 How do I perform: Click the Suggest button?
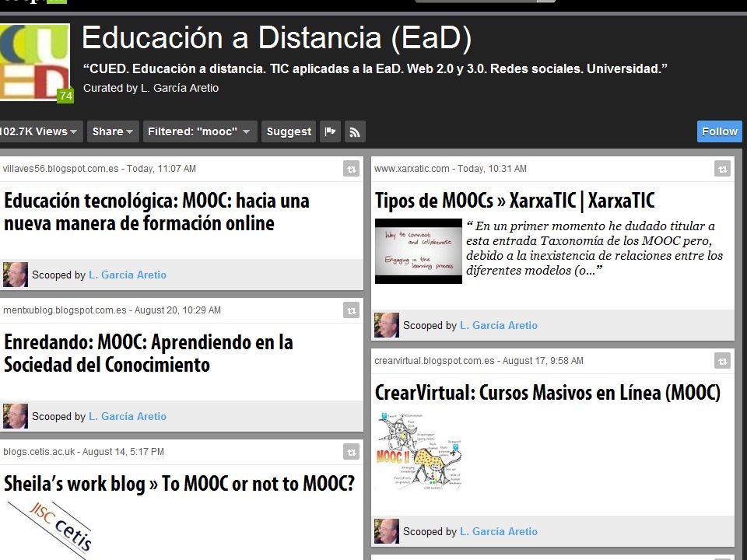tap(289, 131)
